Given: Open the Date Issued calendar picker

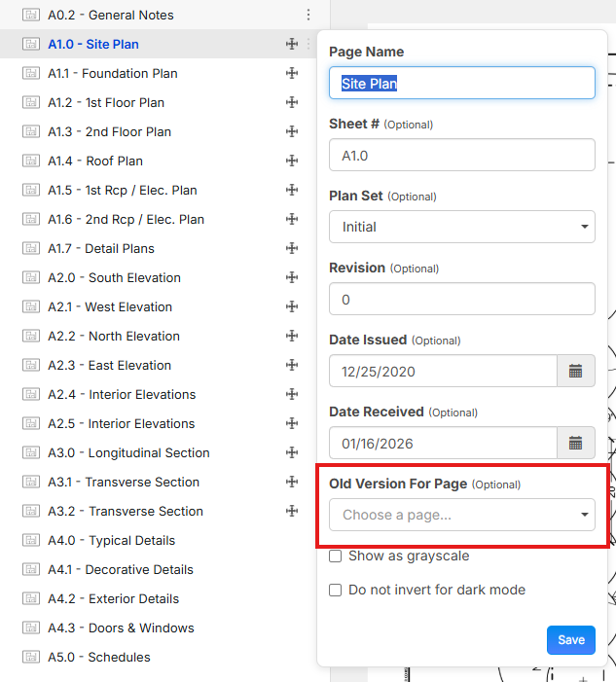Looking at the screenshot, I should [575, 371].
